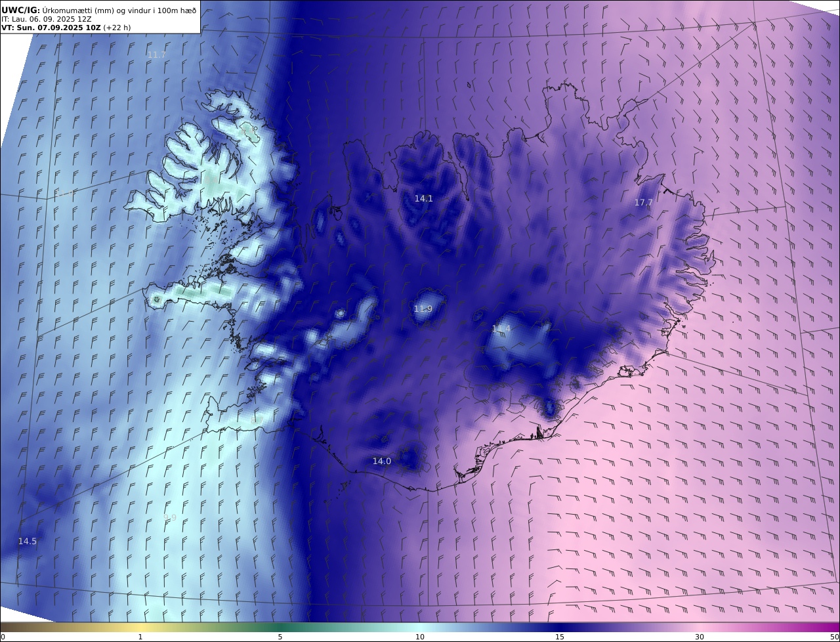Image resolution: width=840 pixels, height=642 pixels.
Task: Click the 'UWC/IG:' map title label
Action: [x=21, y=10]
